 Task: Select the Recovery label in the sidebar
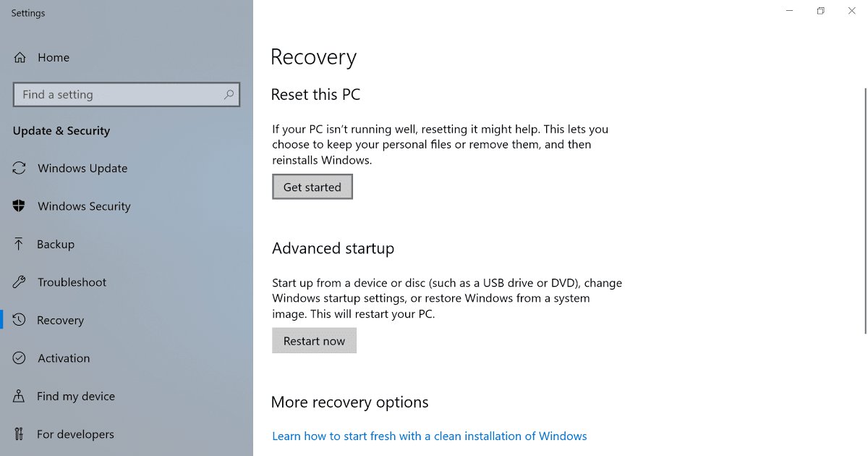point(60,321)
